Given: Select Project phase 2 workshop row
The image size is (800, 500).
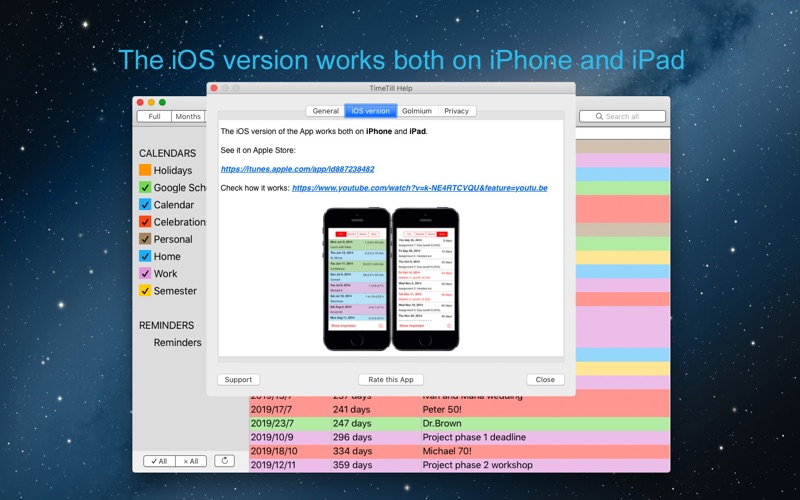Looking at the screenshot, I should pyautogui.click(x=459, y=465).
